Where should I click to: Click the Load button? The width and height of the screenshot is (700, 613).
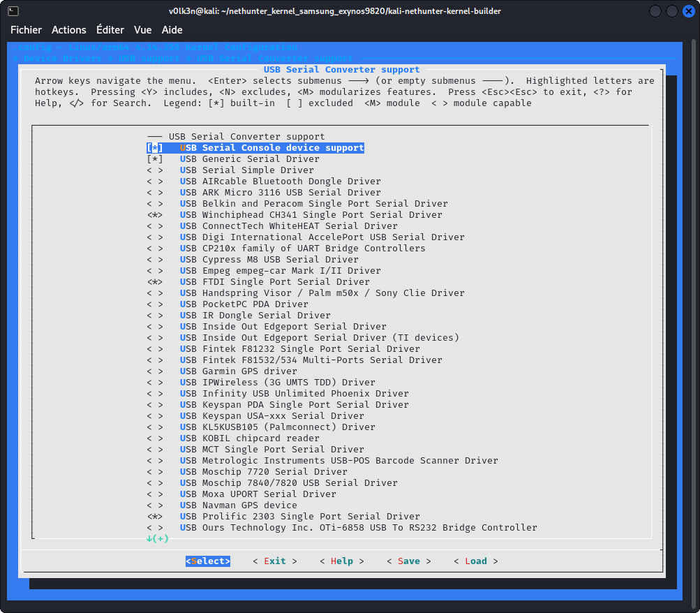click(x=476, y=561)
